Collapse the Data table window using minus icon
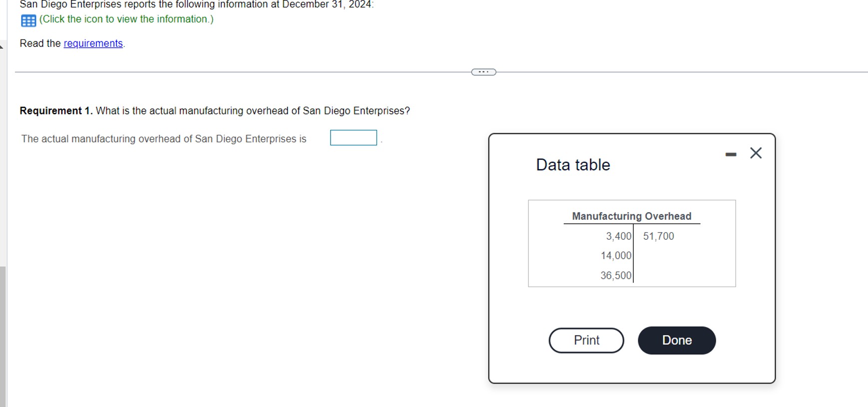 (x=731, y=154)
